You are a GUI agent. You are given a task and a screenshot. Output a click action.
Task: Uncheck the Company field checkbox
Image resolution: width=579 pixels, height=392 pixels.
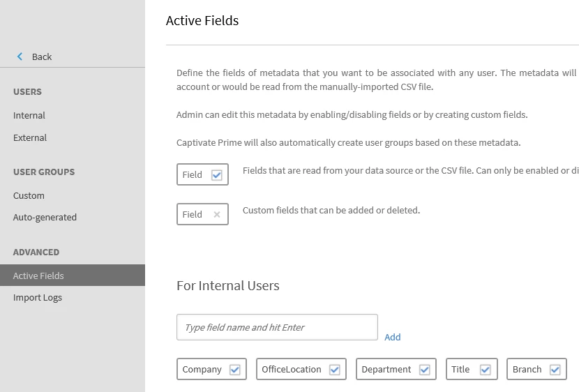235,370
